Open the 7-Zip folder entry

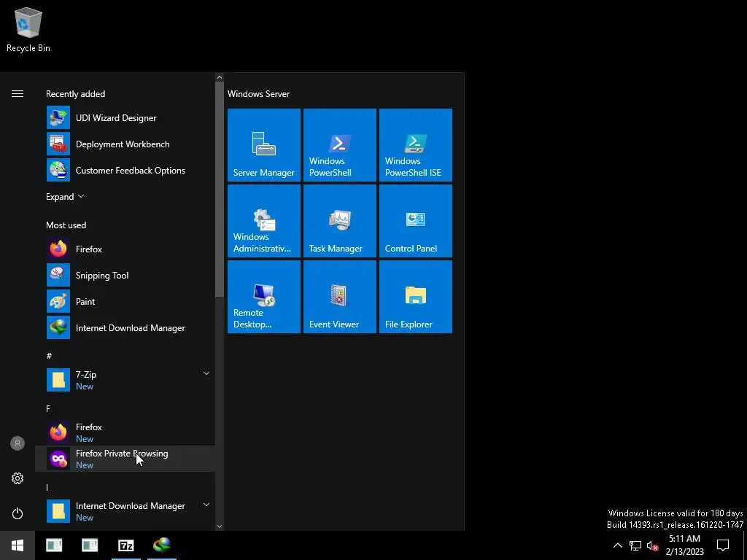(x=125, y=379)
